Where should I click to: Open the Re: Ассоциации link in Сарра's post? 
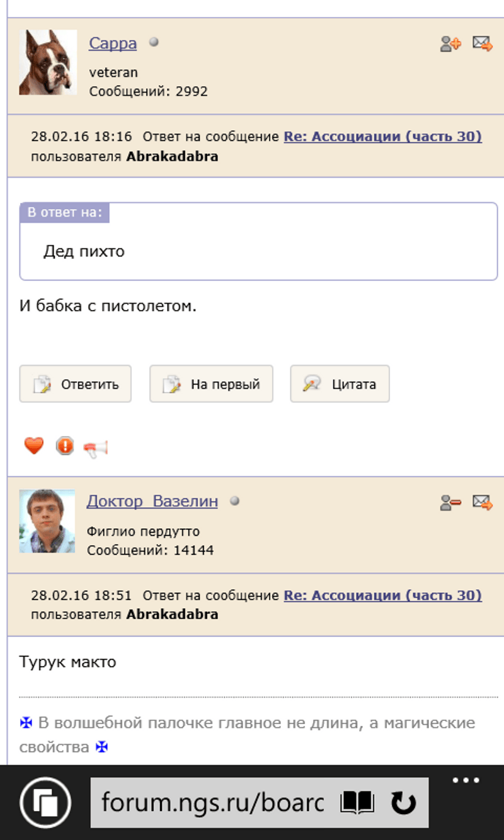pyautogui.click(x=382, y=137)
